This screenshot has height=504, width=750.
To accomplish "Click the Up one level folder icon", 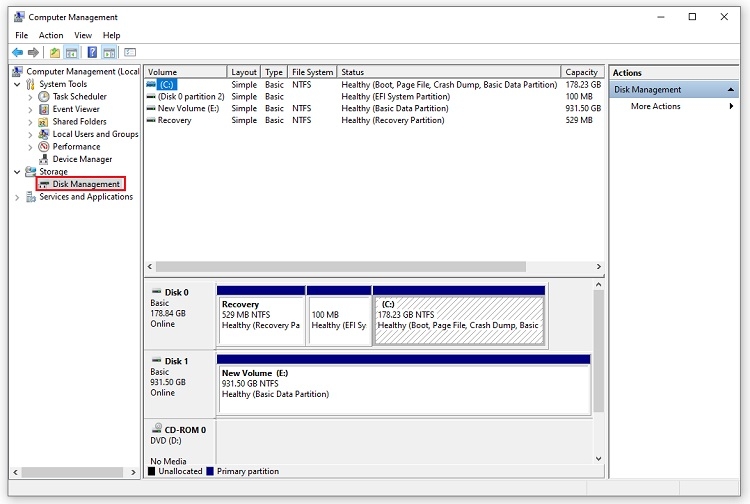I will (55, 53).
